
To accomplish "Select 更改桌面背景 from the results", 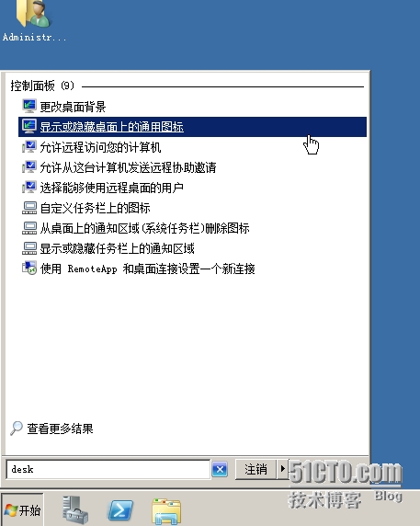I will pyautogui.click(x=73, y=107).
